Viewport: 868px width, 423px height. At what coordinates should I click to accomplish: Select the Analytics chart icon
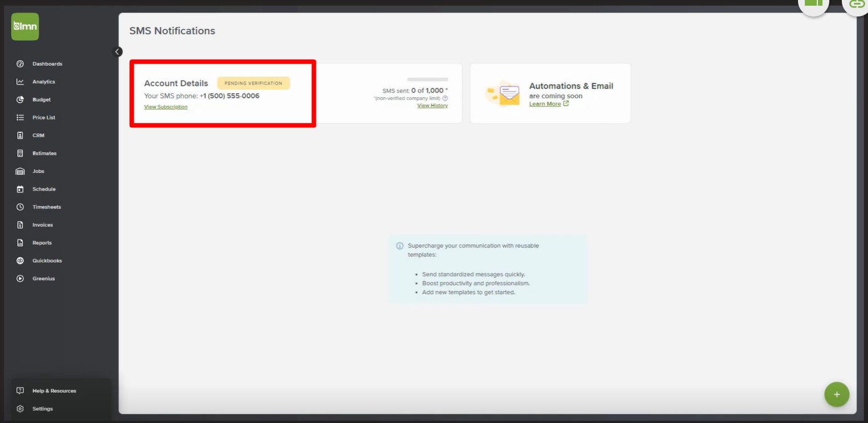click(20, 82)
